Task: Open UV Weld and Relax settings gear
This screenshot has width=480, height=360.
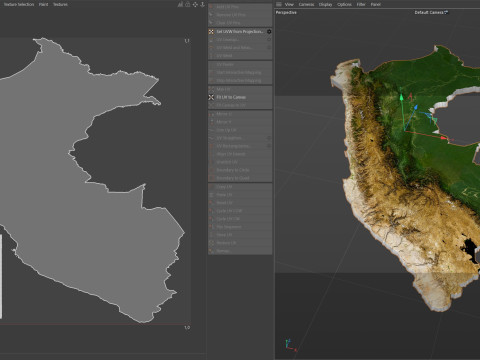Action: pos(269,48)
